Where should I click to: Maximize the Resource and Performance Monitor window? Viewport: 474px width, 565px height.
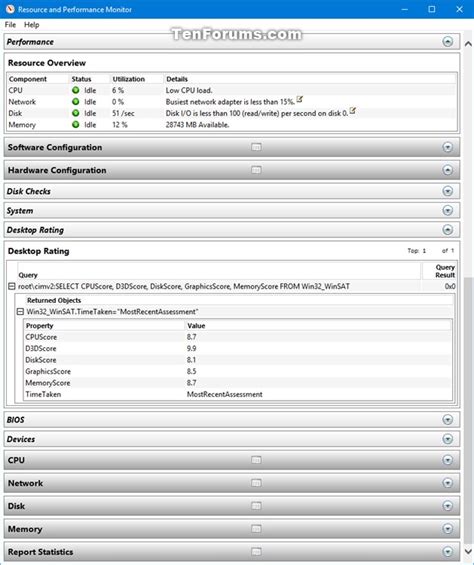pos(432,9)
